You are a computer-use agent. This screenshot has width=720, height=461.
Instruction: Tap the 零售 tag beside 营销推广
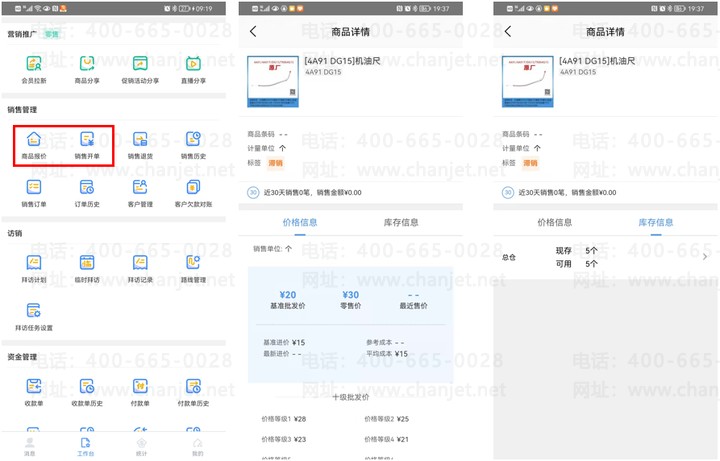click(52, 34)
